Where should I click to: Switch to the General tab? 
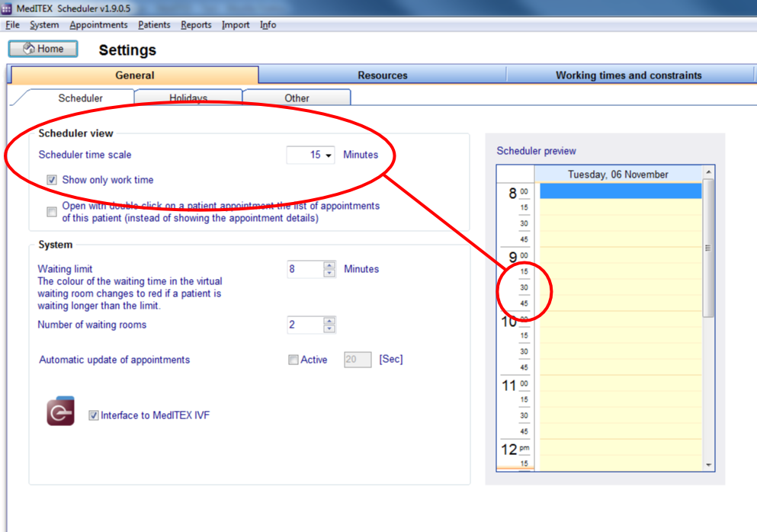pos(135,75)
